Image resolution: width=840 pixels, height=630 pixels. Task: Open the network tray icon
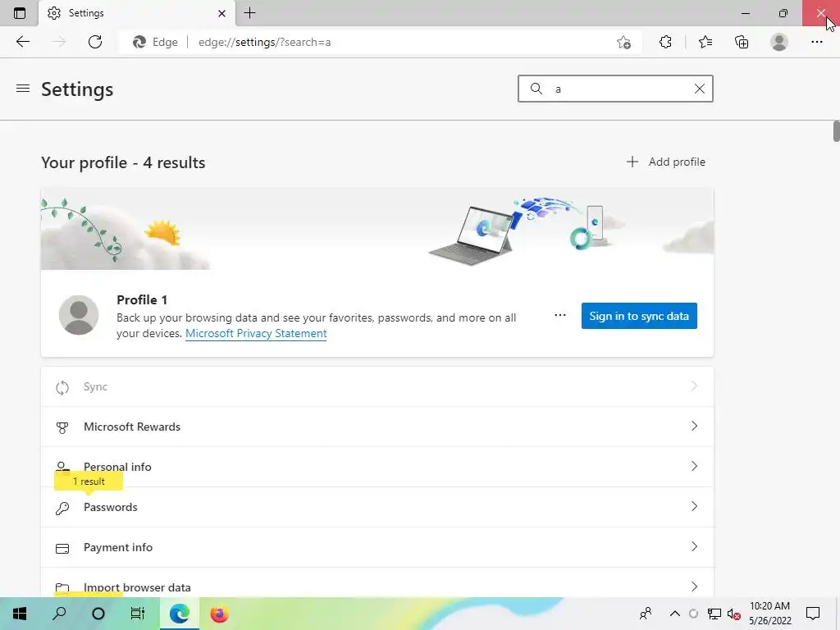pyautogui.click(x=714, y=614)
